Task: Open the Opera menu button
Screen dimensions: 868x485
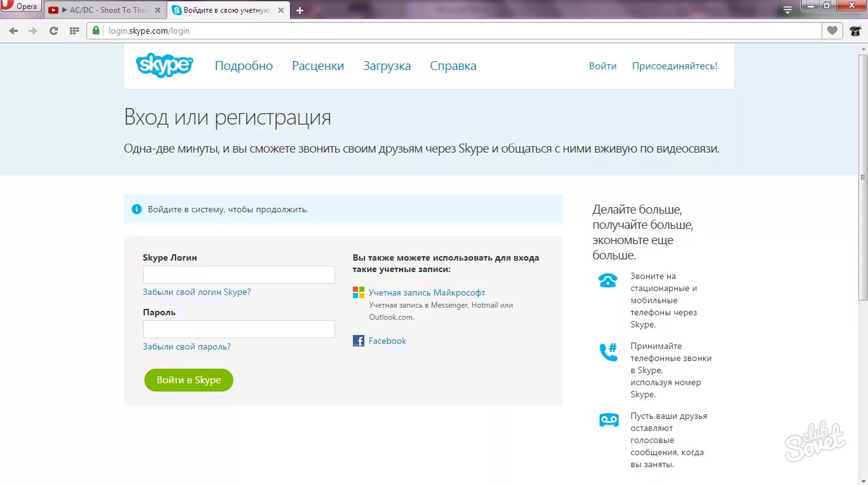Action: coord(20,6)
